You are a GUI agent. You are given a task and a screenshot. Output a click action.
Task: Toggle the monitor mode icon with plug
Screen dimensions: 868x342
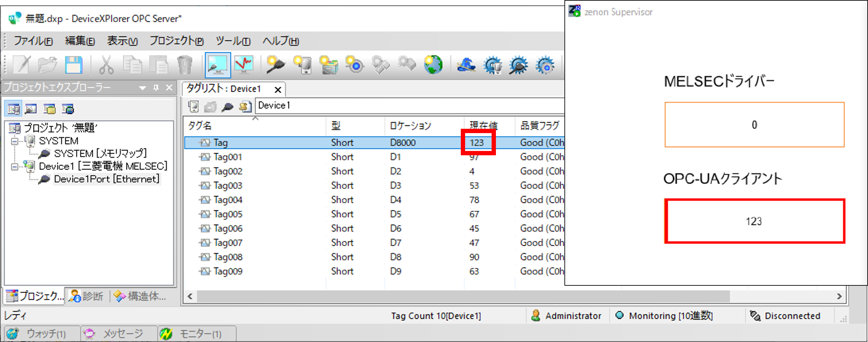coord(218,65)
